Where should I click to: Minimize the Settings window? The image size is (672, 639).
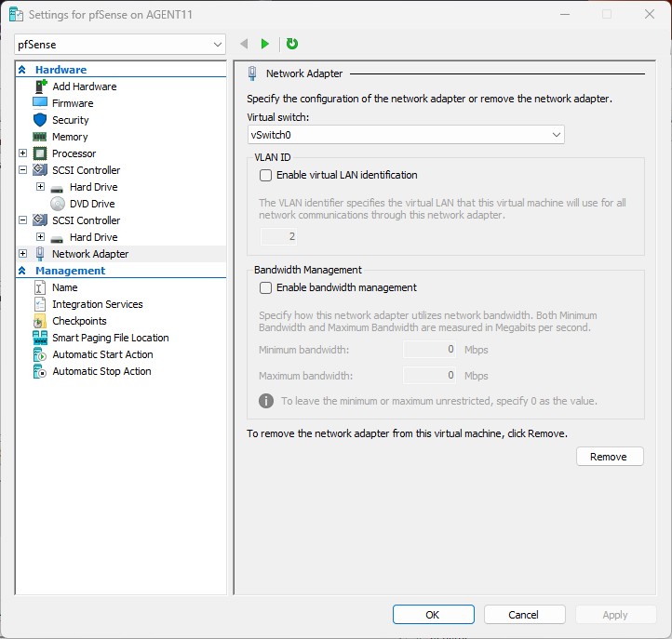click(x=565, y=14)
